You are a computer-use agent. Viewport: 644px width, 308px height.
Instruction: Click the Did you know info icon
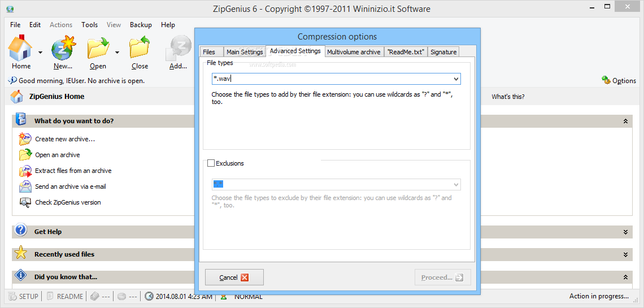(20, 275)
